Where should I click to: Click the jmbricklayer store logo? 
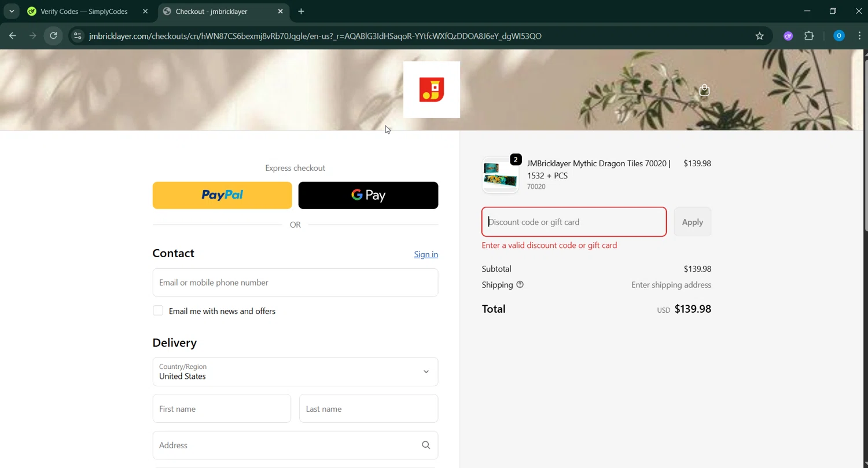pyautogui.click(x=432, y=90)
